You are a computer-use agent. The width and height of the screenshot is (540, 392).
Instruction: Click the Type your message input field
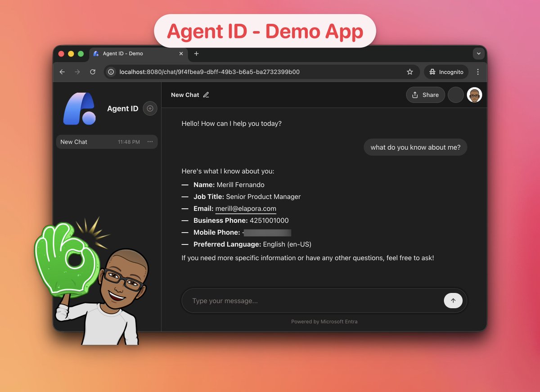(x=270, y=300)
